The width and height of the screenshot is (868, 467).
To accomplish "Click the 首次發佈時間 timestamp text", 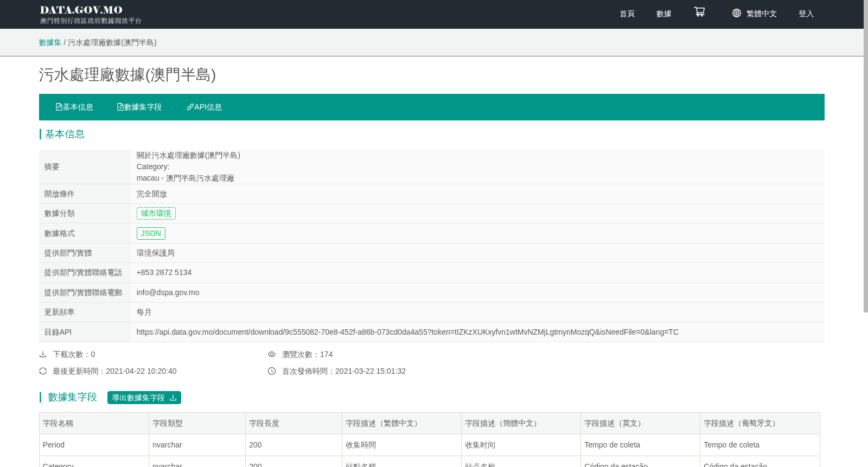I will [344, 371].
